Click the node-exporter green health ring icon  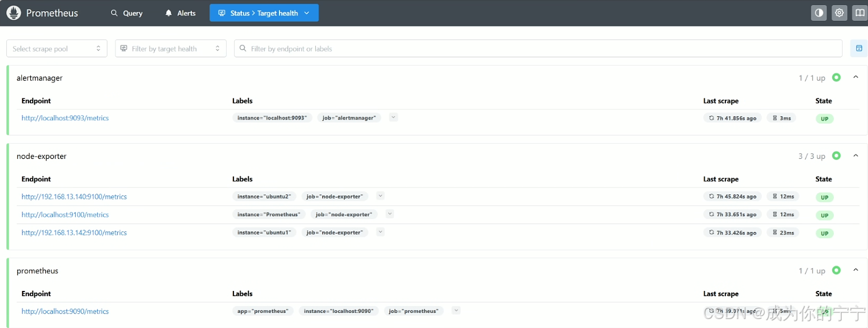click(836, 156)
